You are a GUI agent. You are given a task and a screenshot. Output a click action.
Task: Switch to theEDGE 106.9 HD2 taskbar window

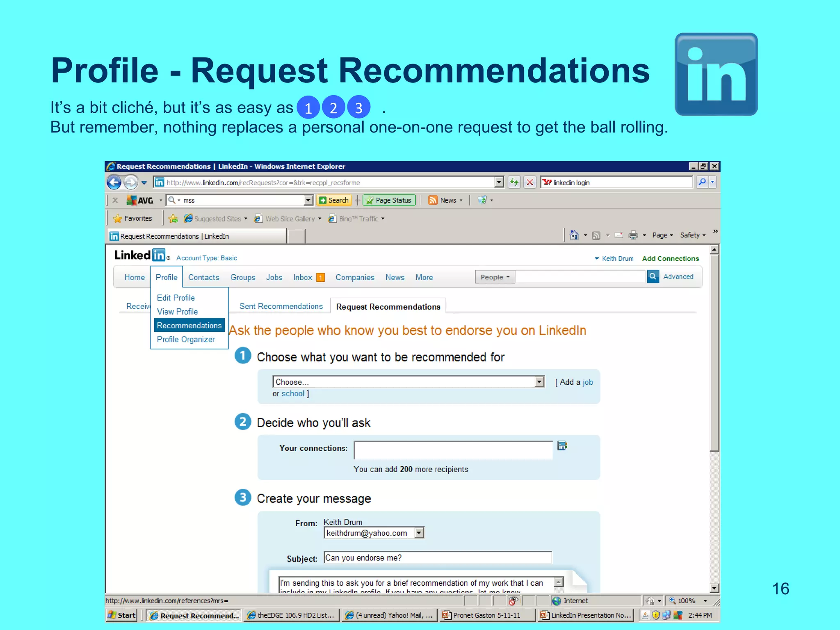tap(292, 615)
